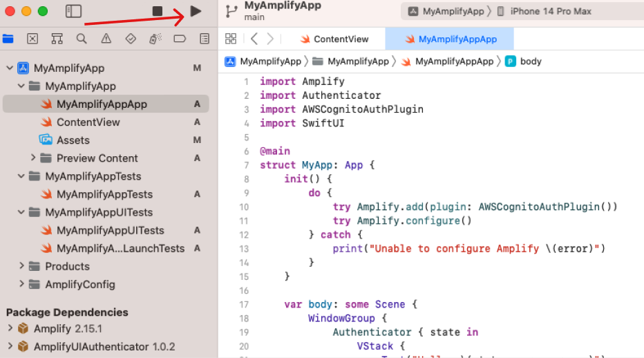
Task: Expand the Products folder
Action: pos(21,266)
